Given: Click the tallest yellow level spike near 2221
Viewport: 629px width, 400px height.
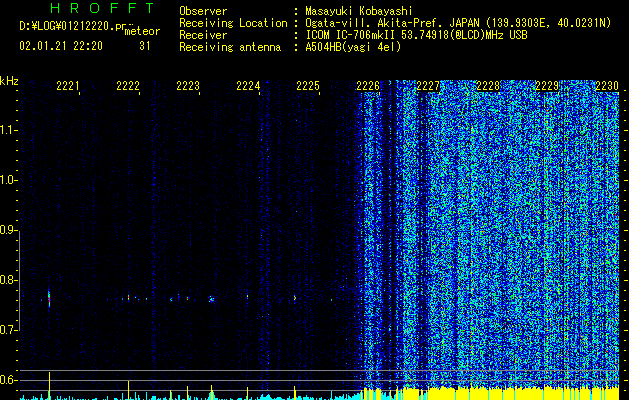Looking at the screenshot, I should [49, 385].
